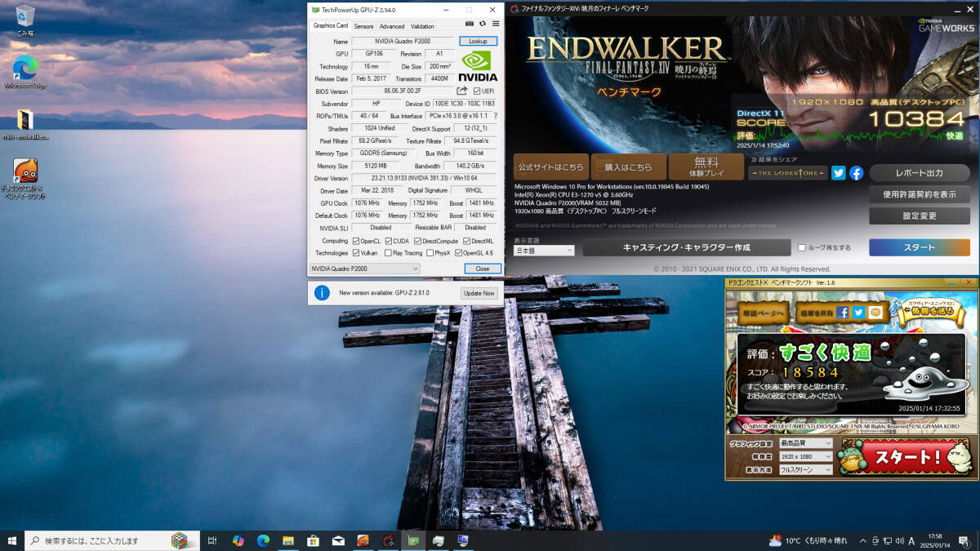Click the 購入はこちら purchase button
The image size is (980, 551).
(x=628, y=167)
